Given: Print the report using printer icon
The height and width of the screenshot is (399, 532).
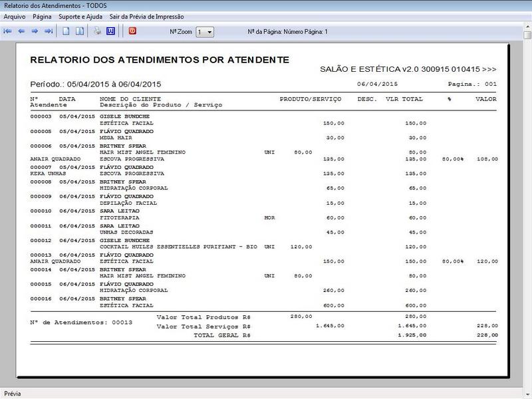Looking at the screenshot, I should 97,31.
